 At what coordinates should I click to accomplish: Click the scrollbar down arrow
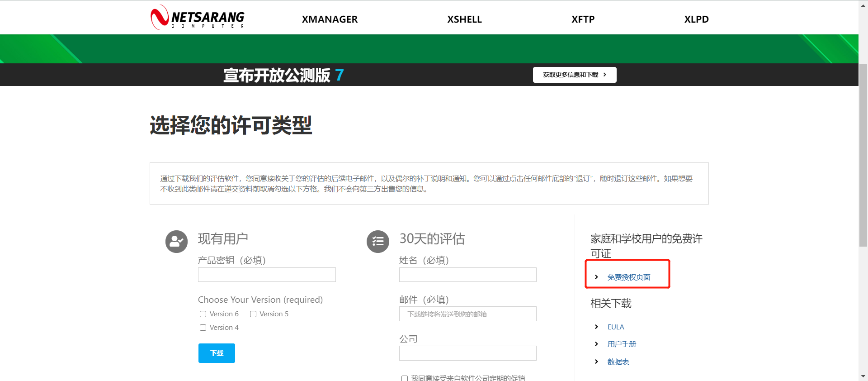tap(863, 376)
